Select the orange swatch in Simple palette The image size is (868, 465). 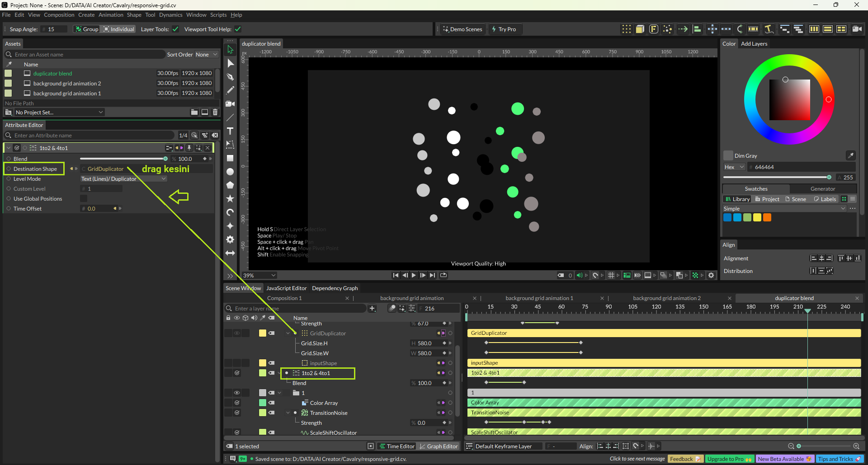pos(767,218)
